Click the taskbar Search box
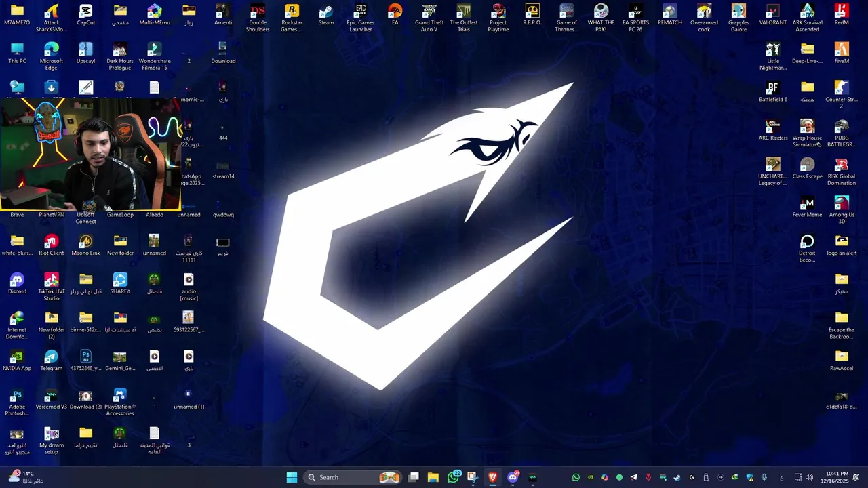 tap(353, 477)
